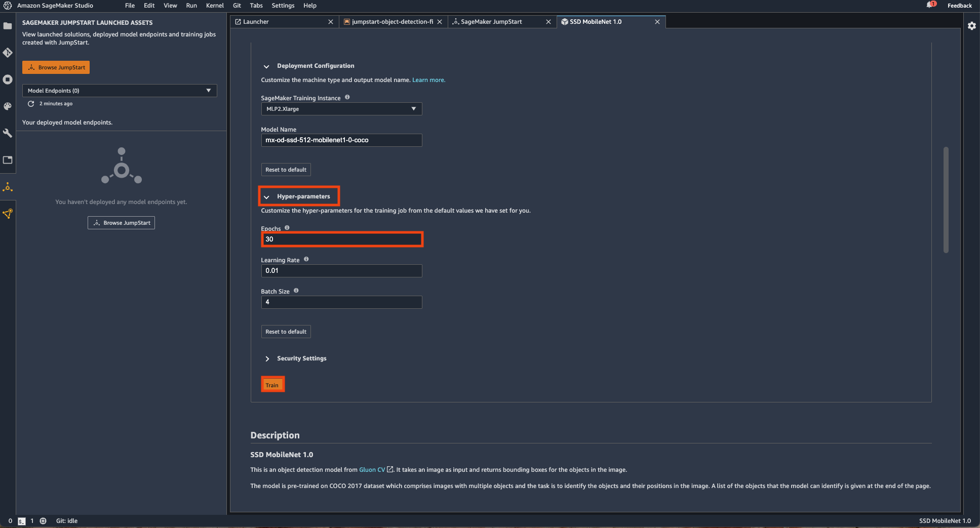Open the Tabs menu
Viewport: 980px width, 528px height.
click(256, 6)
